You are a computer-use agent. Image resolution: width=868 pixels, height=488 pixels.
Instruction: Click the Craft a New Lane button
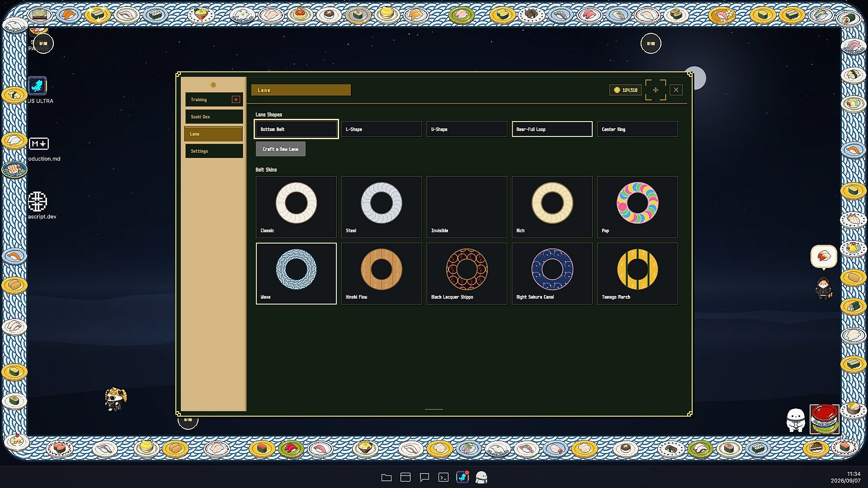point(280,149)
